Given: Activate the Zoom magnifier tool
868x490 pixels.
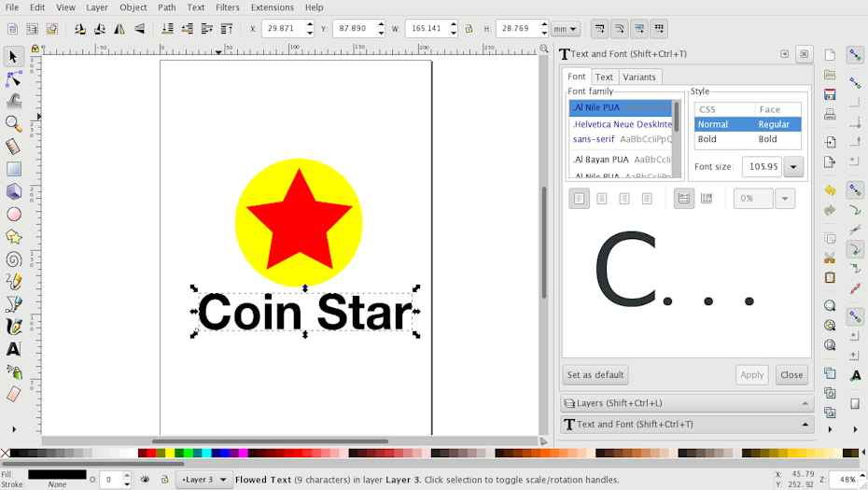Looking at the screenshot, I should click(13, 123).
